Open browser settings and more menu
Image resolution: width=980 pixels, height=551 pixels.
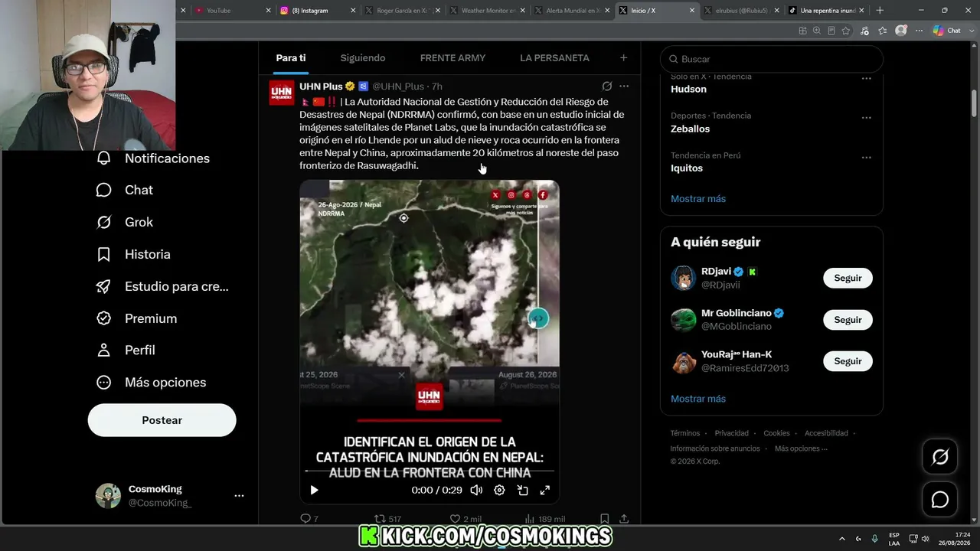tap(918, 31)
